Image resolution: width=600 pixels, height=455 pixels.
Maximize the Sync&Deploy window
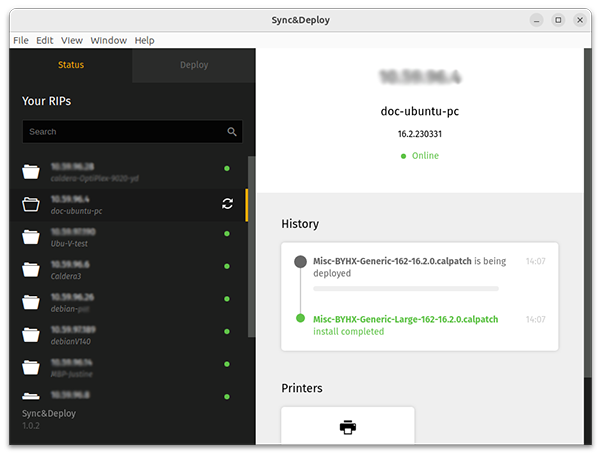coord(558,20)
